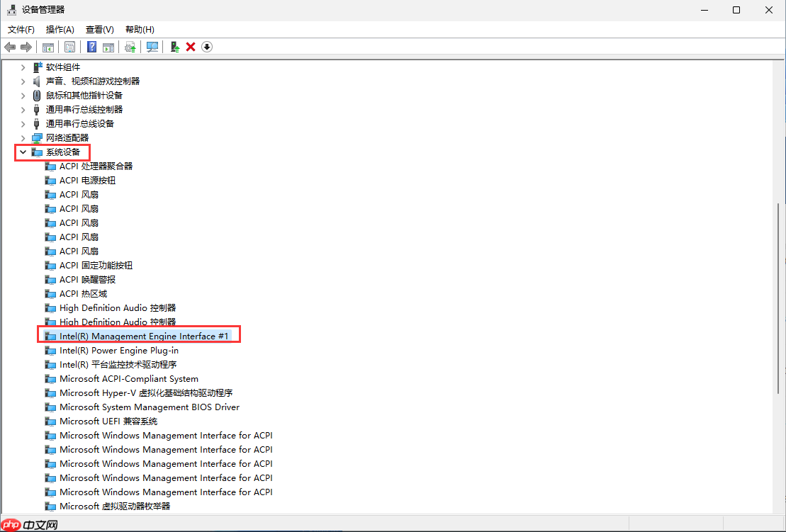Viewport: 786px width, 532px height.
Task: Open the Properties toolbar icon
Action: pos(69,47)
